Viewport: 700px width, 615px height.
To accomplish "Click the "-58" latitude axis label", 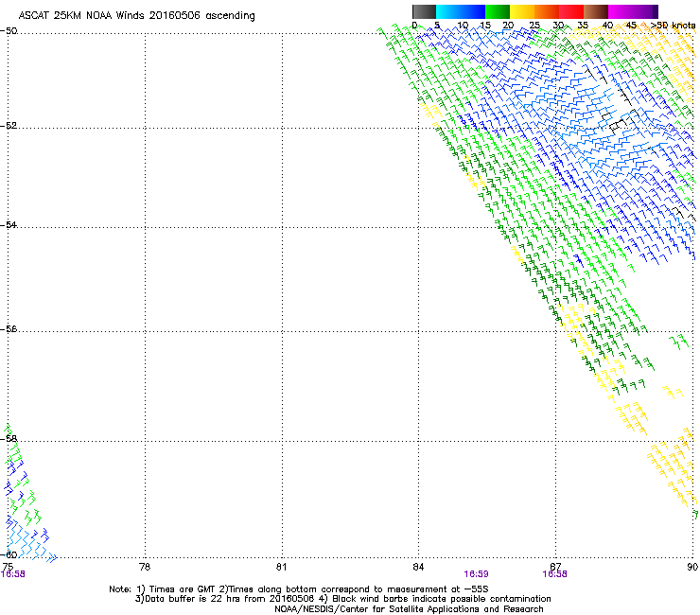I will click(x=9, y=439).
